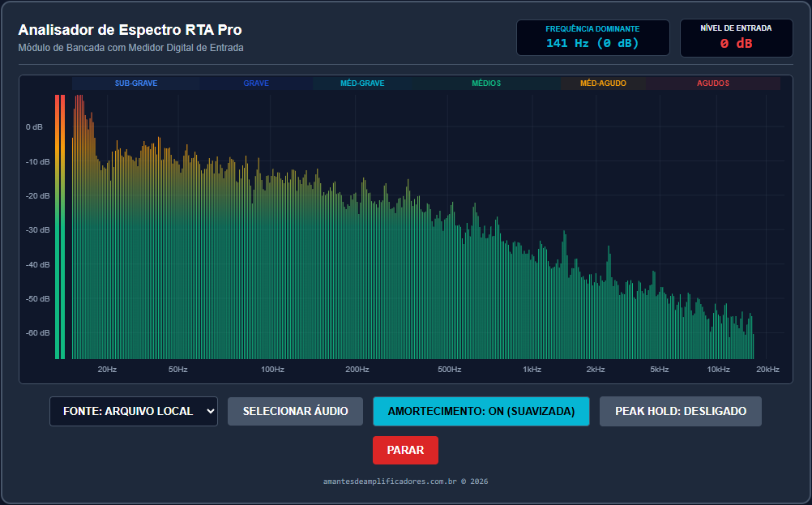Click the 200Hz frequency axis label
812x505 pixels.
[x=357, y=370]
